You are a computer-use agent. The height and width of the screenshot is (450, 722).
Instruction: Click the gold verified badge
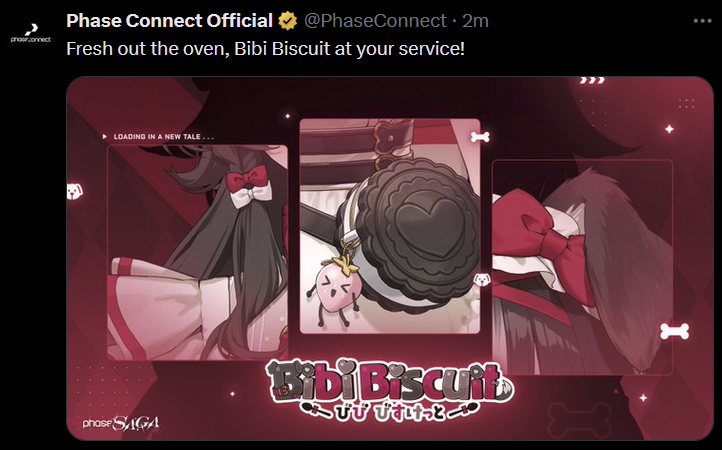288,21
